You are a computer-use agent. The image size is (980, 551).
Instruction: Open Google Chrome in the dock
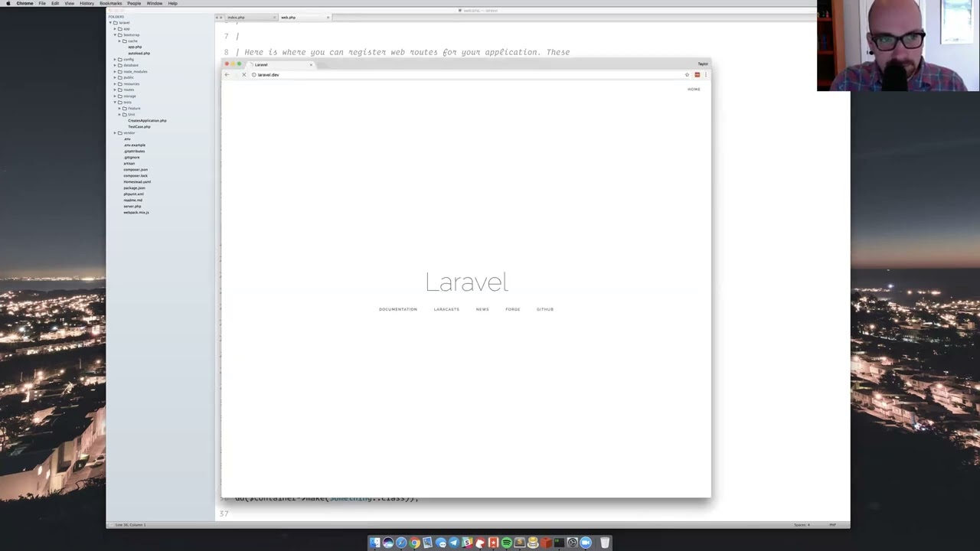coord(414,543)
